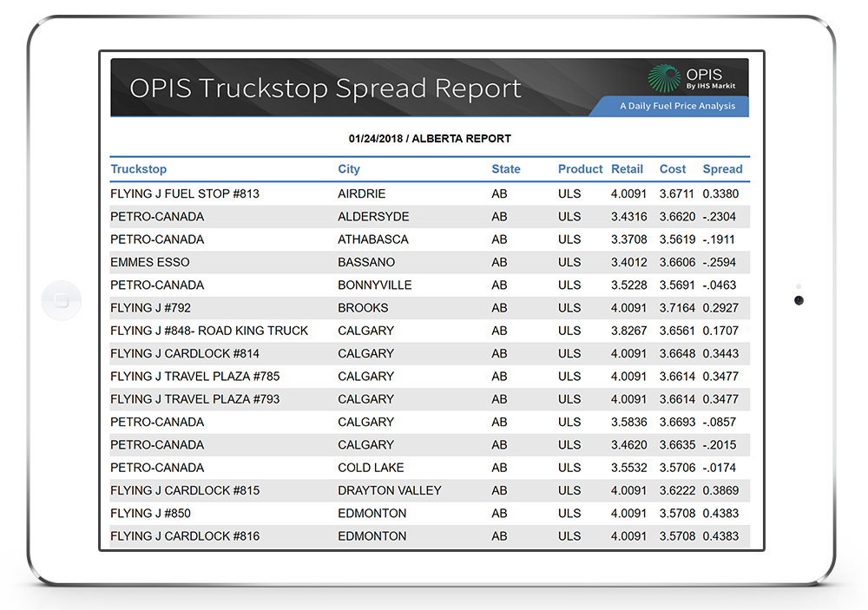
Task: Click spread value -.0857
Action: point(719,422)
